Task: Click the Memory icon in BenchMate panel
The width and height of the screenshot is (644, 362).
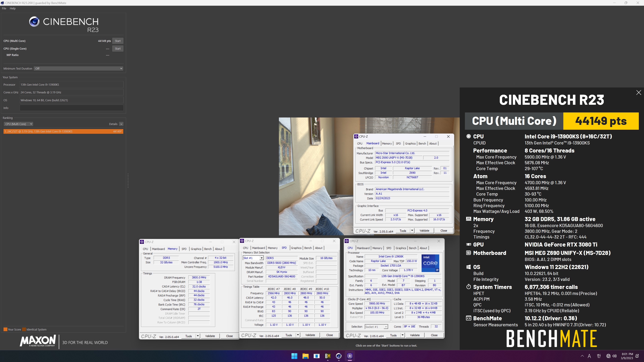Action: coord(469,219)
